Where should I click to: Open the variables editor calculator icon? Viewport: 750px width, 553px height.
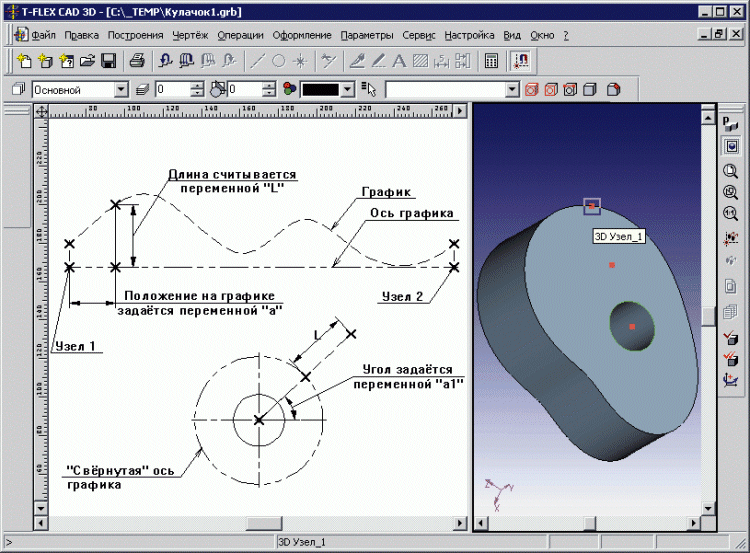(x=491, y=61)
